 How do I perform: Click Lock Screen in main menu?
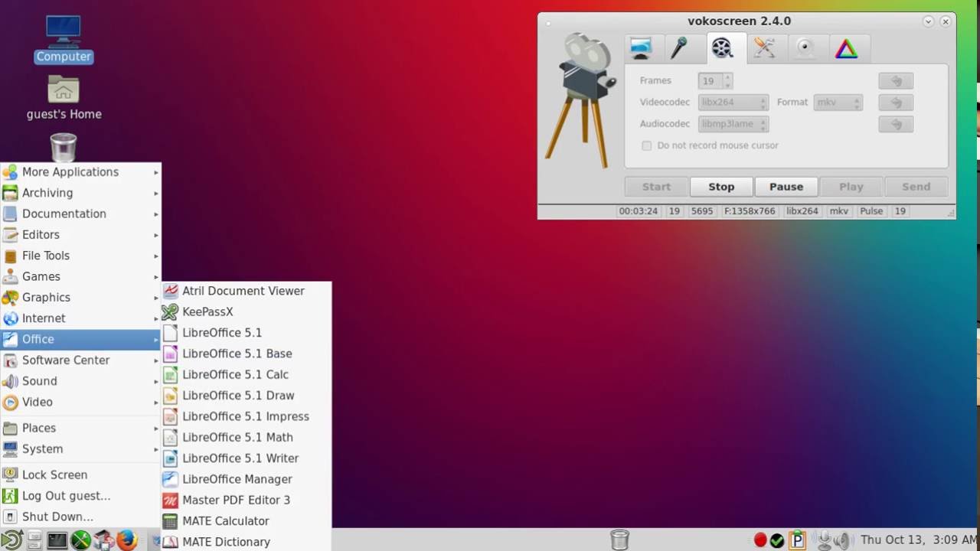[x=80, y=474]
